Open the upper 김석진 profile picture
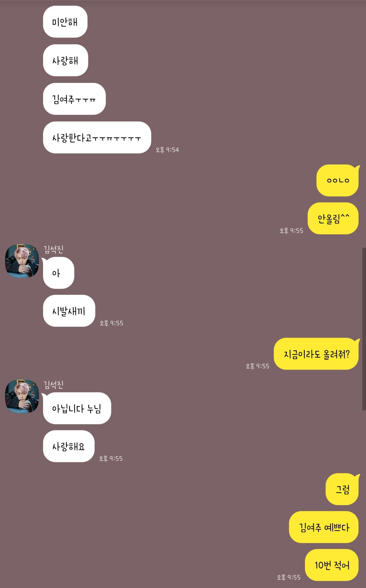 pos(22,261)
